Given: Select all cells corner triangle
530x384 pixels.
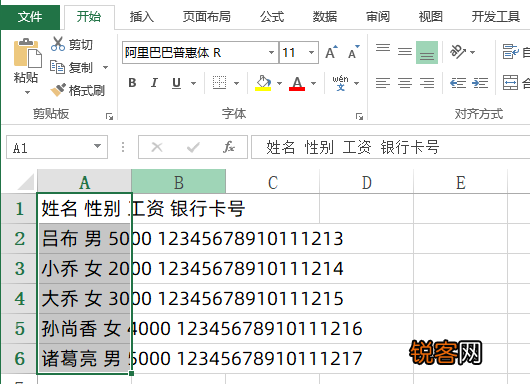Looking at the screenshot, I should click(x=26, y=182).
